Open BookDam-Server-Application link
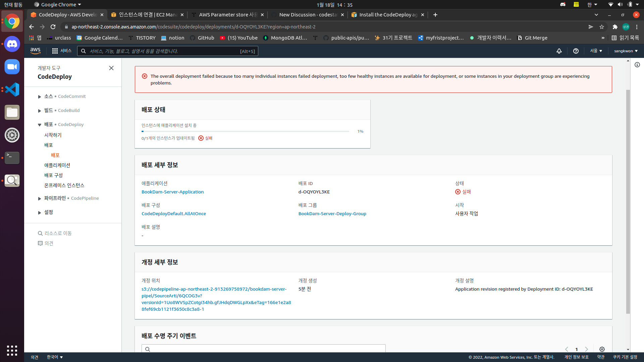 [x=173, y=192]
